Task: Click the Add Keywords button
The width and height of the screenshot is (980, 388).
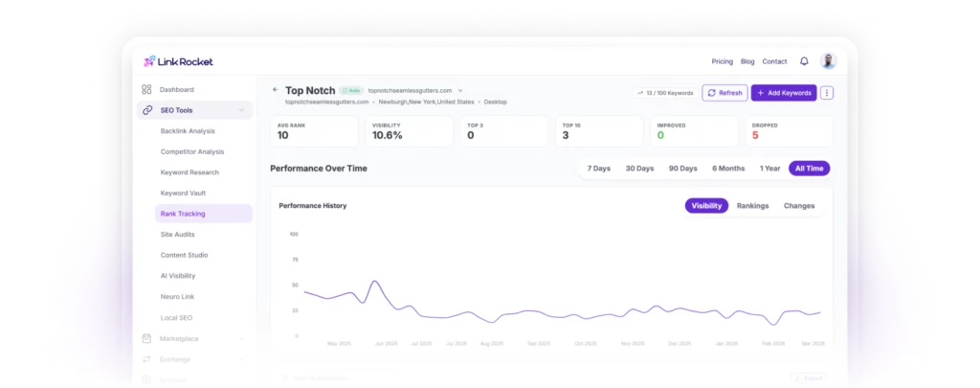Action: pos(784,93)
